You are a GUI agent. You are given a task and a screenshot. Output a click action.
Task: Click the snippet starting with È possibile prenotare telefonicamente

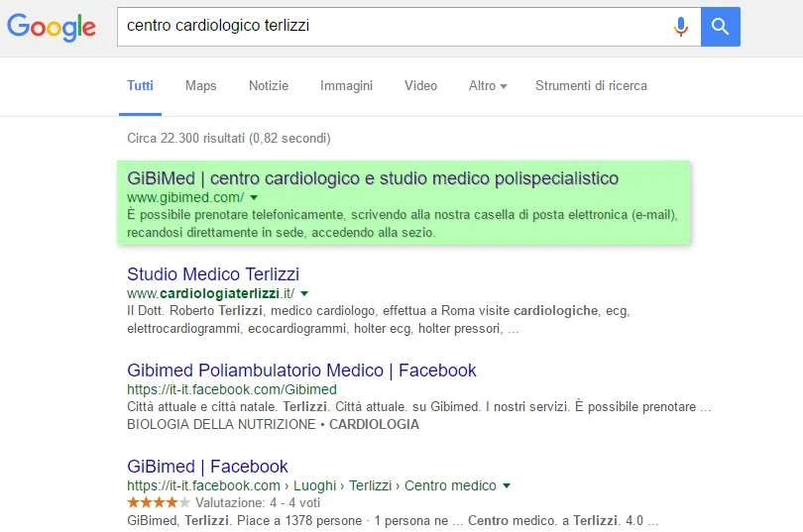pos(402,224)
